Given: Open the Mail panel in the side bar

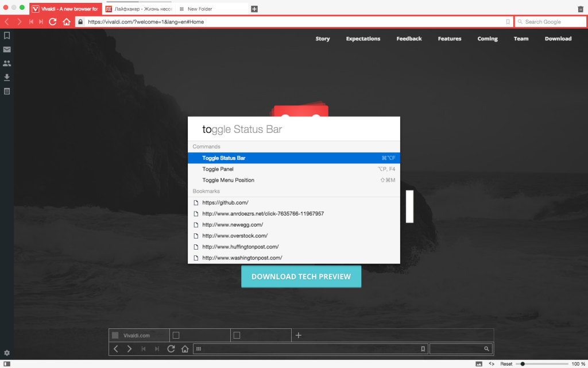Looking at the screenshot, I should [7, 49].
